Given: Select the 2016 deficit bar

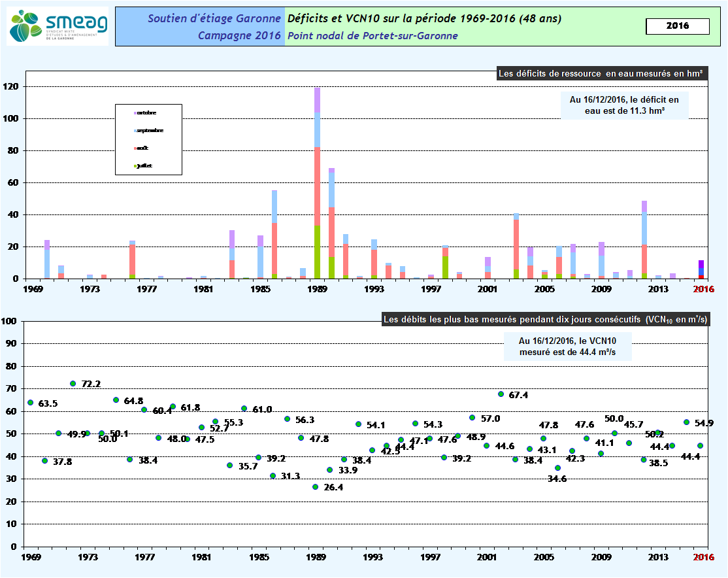Looking at the screenshot, I should [x=701, y=269].
